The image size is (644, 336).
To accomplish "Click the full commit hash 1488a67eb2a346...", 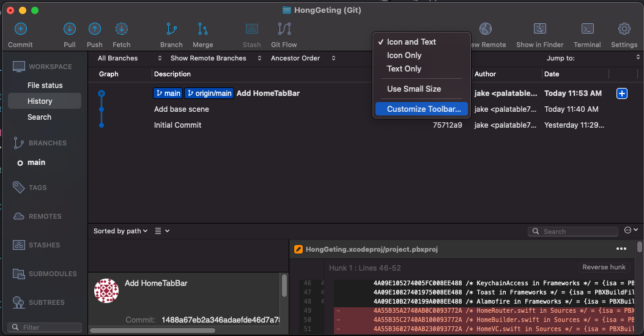I will click(221, 320).
